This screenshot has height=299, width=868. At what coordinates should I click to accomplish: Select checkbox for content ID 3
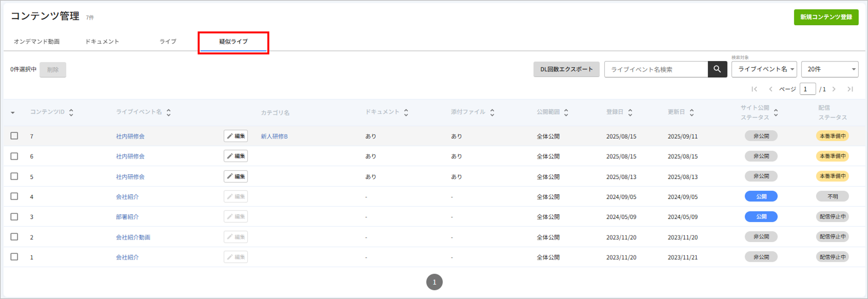14,217
